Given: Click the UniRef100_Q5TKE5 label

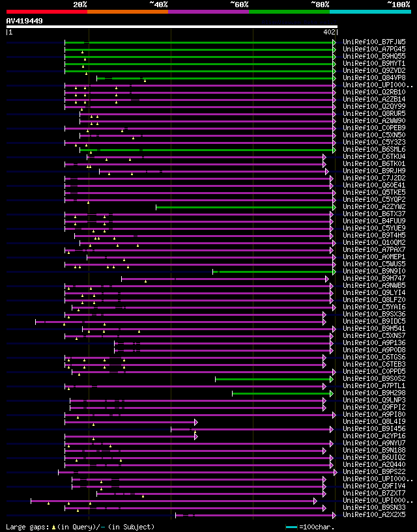Looking at the screenshot, I should click(x=374, y=192).
